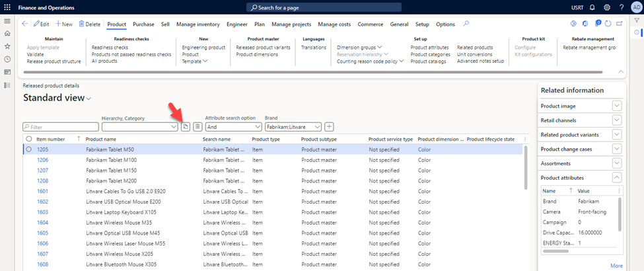Screen dimensions: 644x271
Task: Expand the Product change cases section
Action: tap(617, 149)
